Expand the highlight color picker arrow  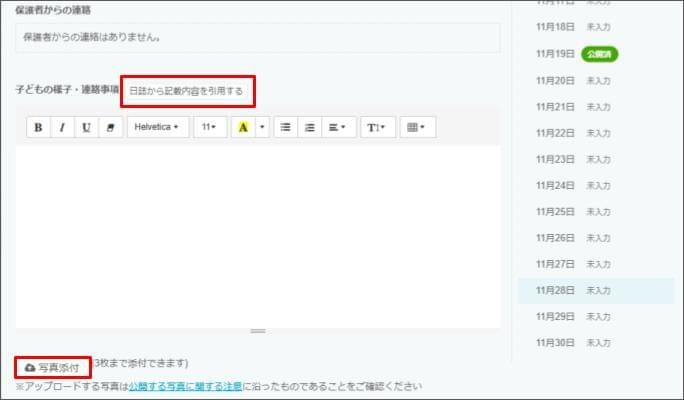[x=262, y=127]
